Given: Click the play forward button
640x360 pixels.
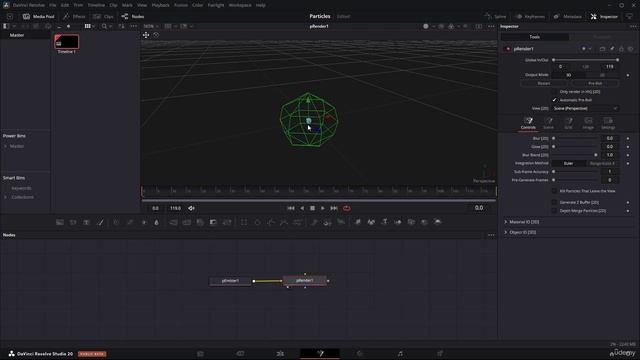Looking at the screenshot, I should 323,208.
